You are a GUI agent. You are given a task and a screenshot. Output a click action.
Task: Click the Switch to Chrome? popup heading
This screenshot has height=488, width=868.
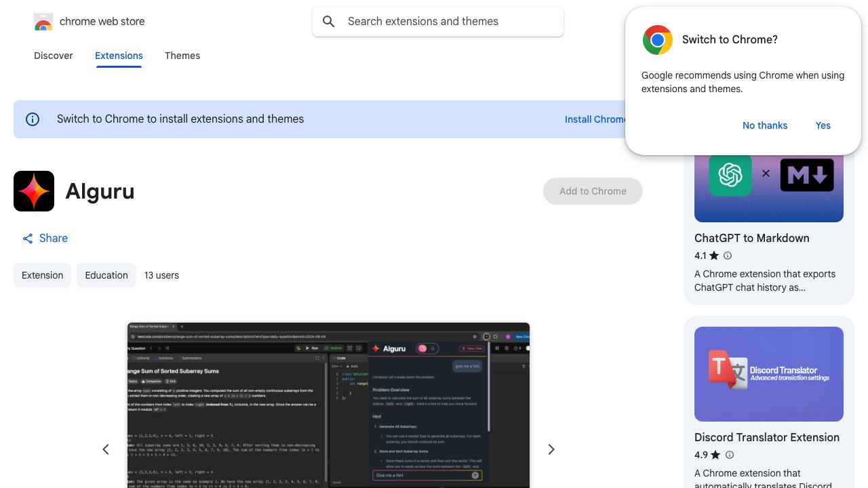[x=730, y=40]
